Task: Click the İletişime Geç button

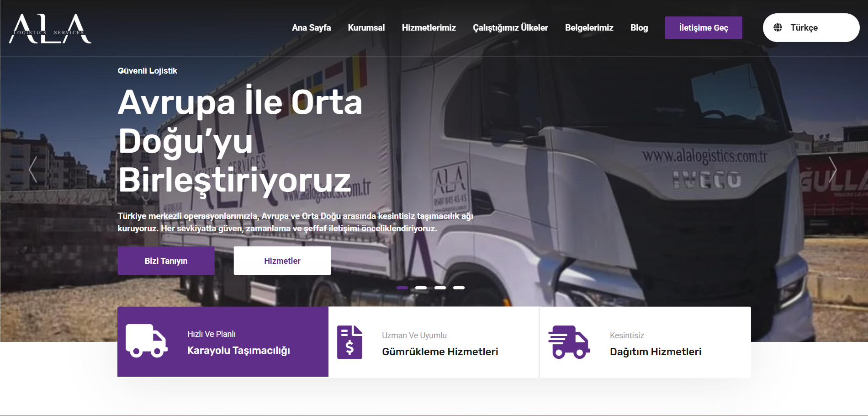Action: tap(704, 27)
